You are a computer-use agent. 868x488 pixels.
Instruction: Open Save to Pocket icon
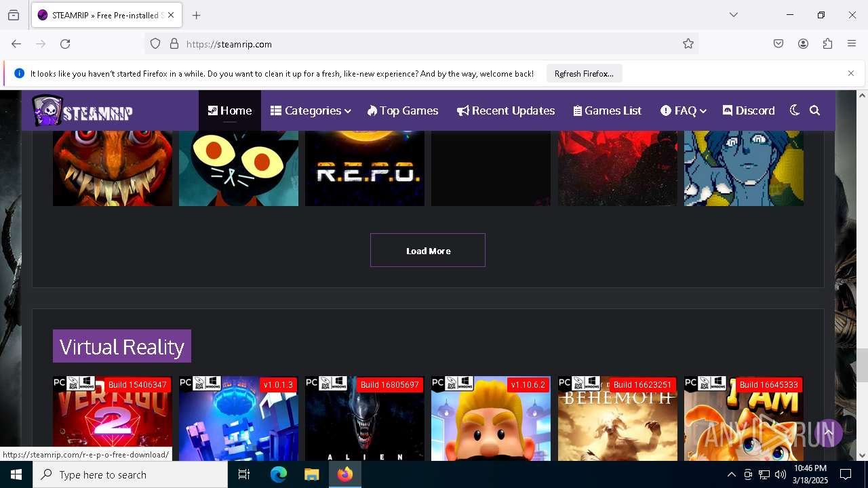click(x=778, y=44)
